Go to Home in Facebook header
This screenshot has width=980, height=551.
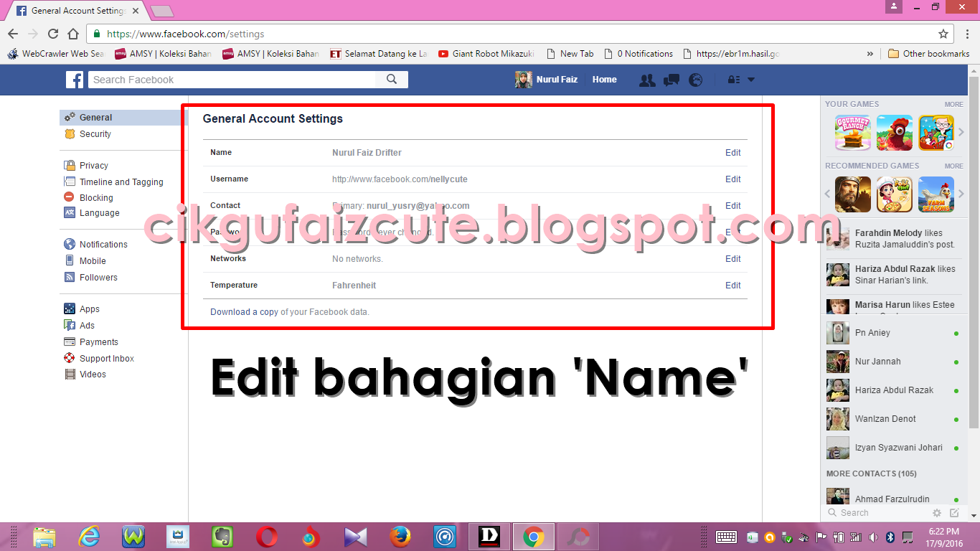pos(604,80)
